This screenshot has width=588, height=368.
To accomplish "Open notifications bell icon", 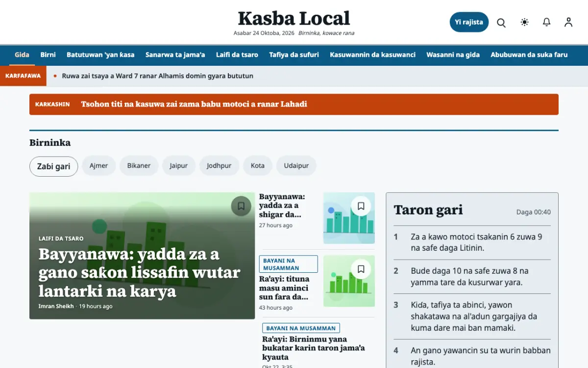I will tap(546, 22).
